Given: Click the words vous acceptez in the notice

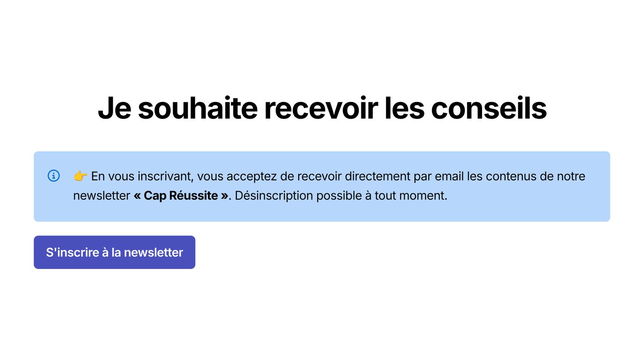Looking at the screenshot, I should (237, 176).
